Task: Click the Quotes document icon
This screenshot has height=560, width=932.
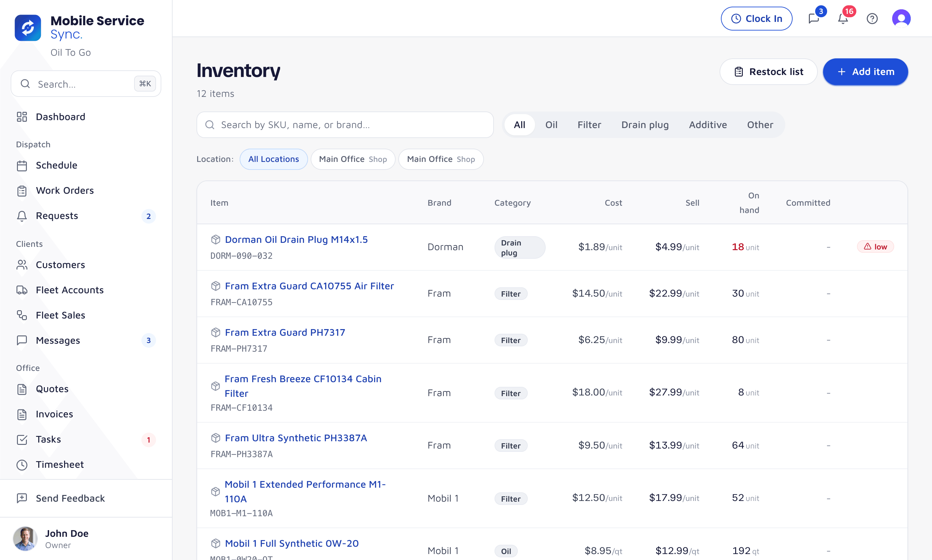Action: tap(22, 389)
